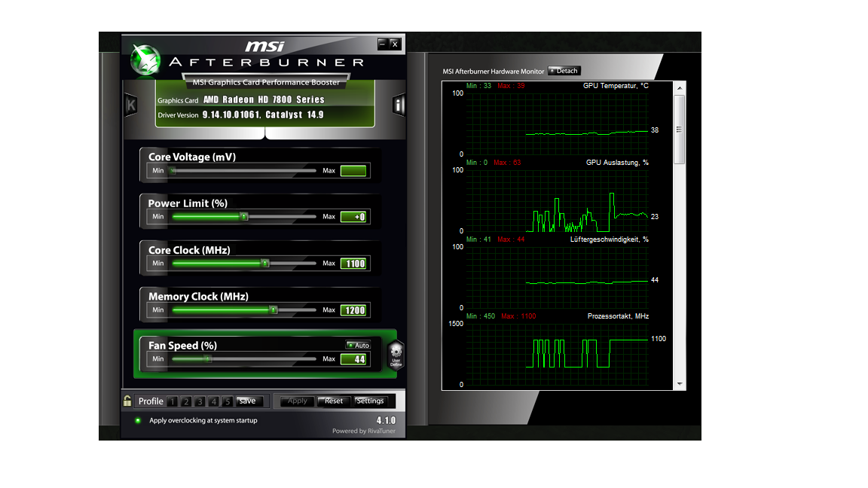
Task: Click the hardware monitor scroll-down arrow
Action: click(680, 384)
